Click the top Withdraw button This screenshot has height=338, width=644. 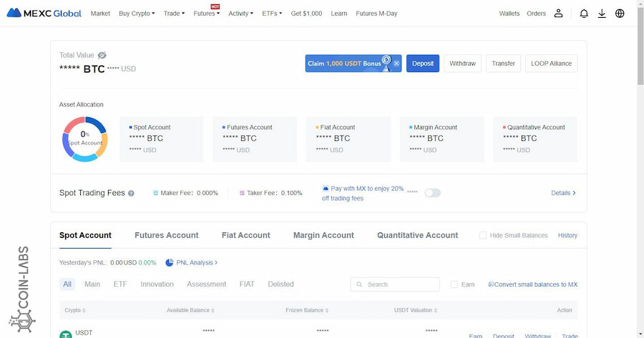pyautogui.click(x=462, y=64)
